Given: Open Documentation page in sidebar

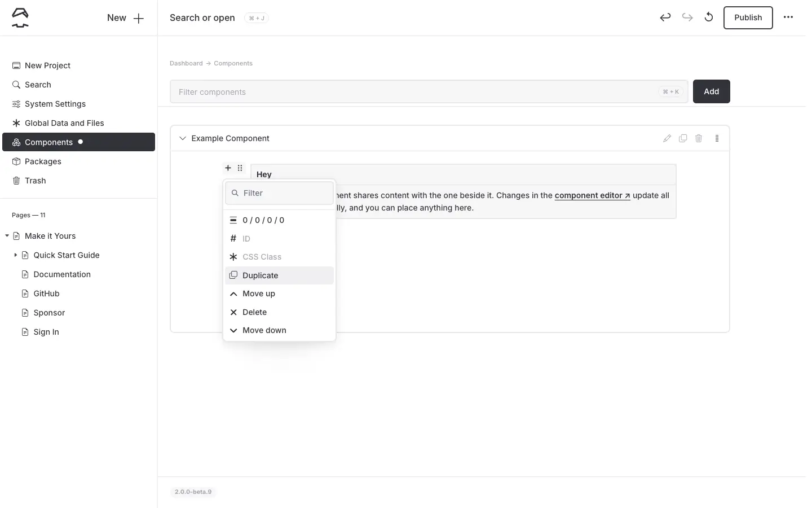Looking at the screenshot, I should click(x=62, y=274).
